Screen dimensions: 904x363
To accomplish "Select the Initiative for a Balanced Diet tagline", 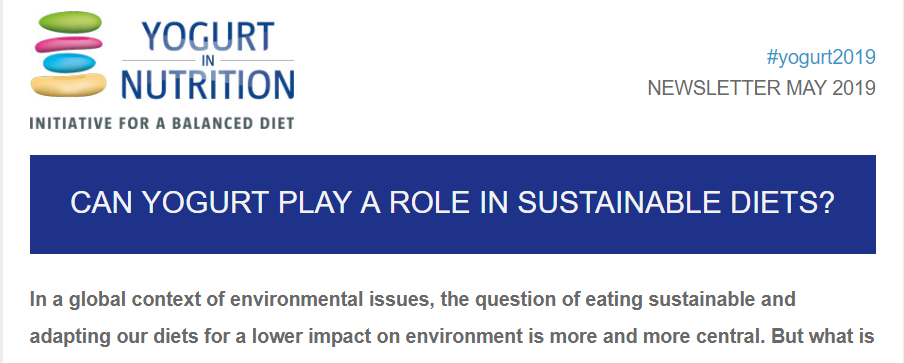I will [162, 123].
